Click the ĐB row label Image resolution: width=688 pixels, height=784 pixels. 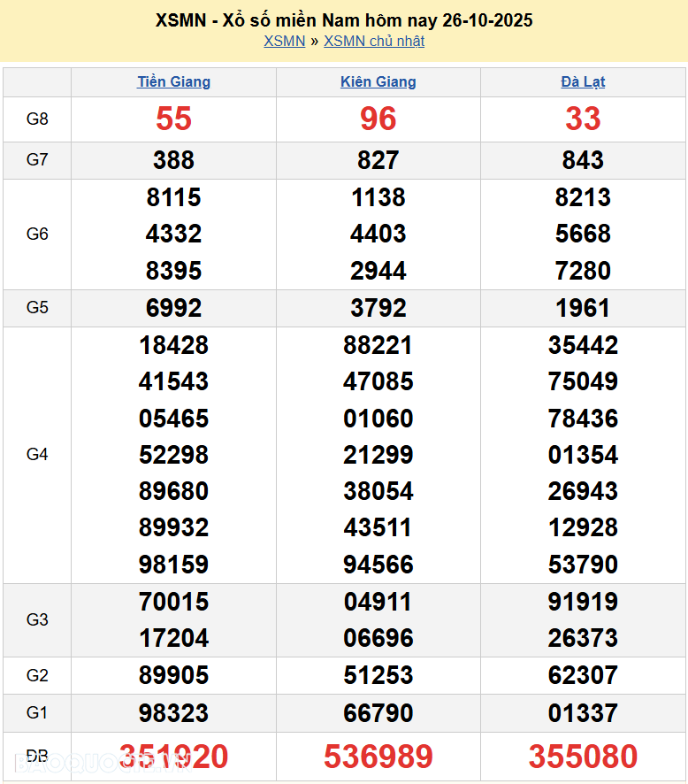pos(37,757)
